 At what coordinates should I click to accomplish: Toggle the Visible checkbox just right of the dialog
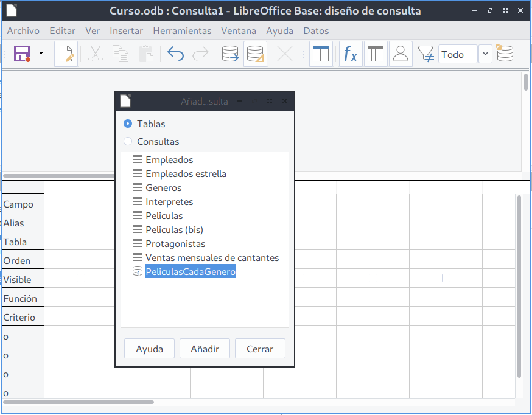pyautogui.click(x=300, y=278)
